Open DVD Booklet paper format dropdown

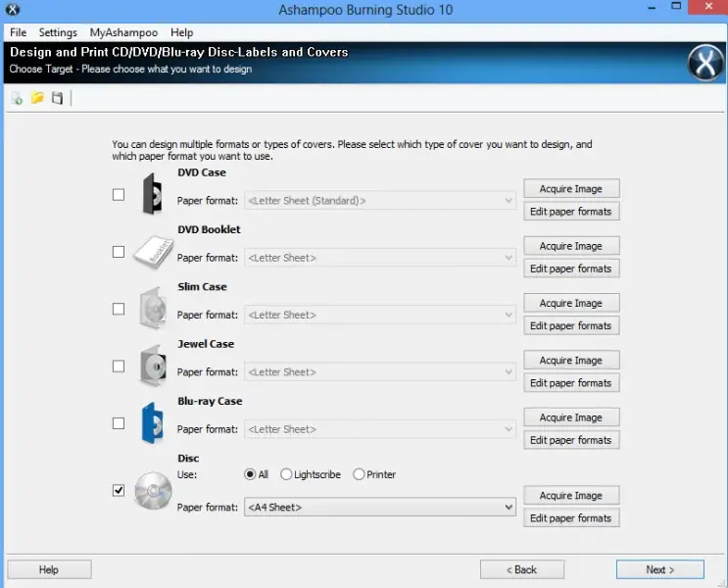(380, 258)
